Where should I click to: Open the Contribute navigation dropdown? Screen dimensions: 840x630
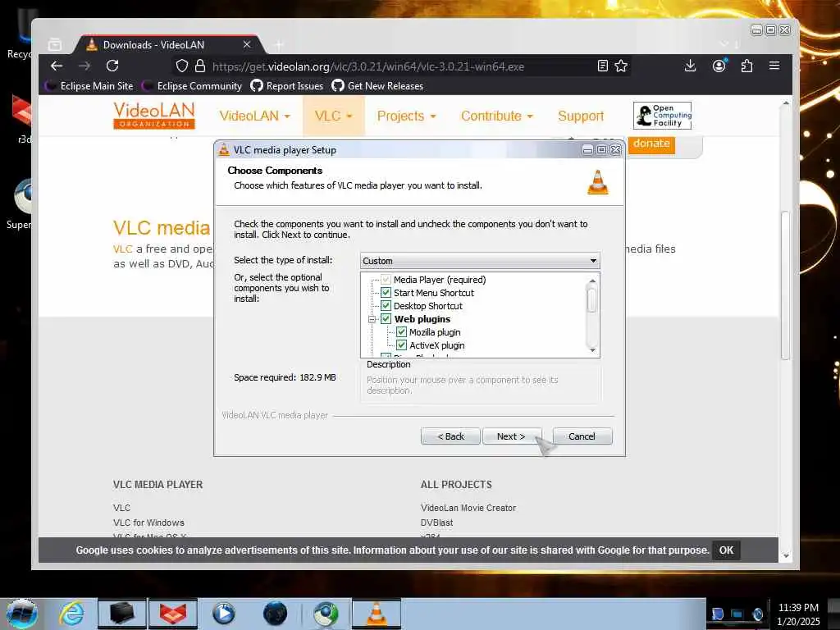(496, 116)
